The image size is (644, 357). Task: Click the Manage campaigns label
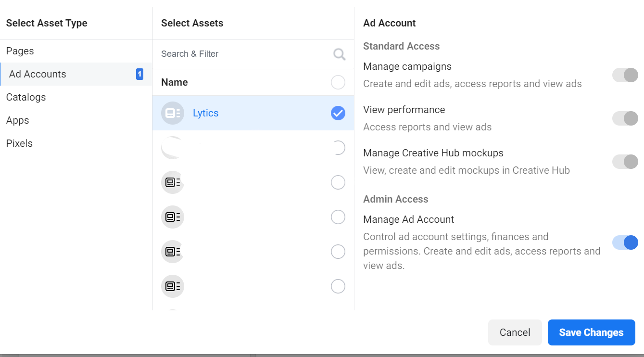[x=407, y=66]
